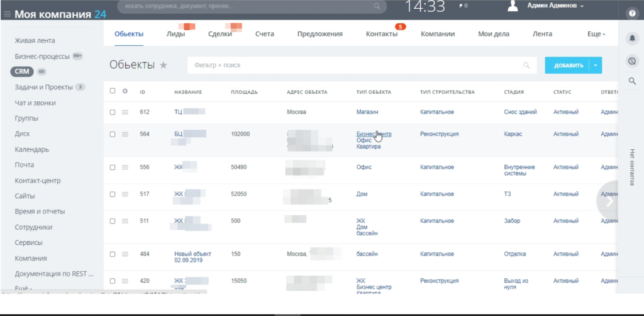Image resolution: width=644 pixels, height=316 pixels.
Task: Click Снос зданий stage in row 612
Action: click(520, 112)
